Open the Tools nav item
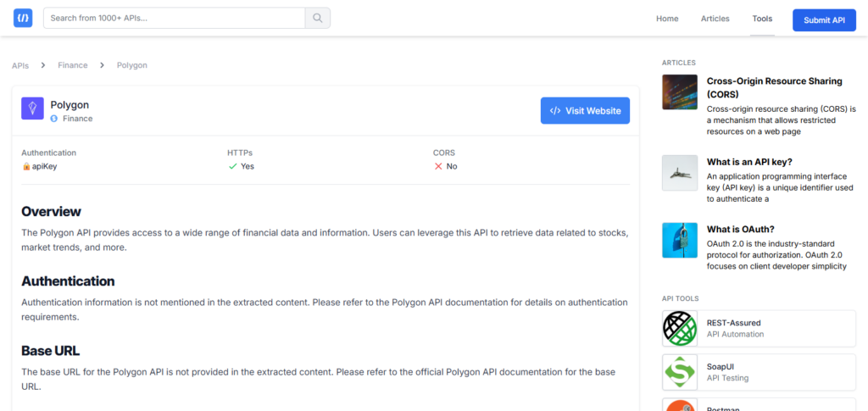The image size is (868, 411). coord(762,19)
